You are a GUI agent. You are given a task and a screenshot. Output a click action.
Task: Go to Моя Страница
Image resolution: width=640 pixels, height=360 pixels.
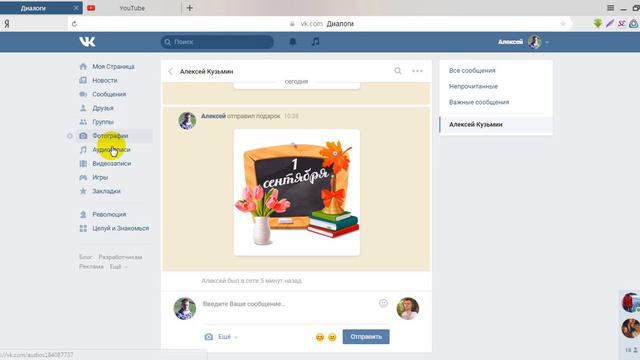(113, 67)
